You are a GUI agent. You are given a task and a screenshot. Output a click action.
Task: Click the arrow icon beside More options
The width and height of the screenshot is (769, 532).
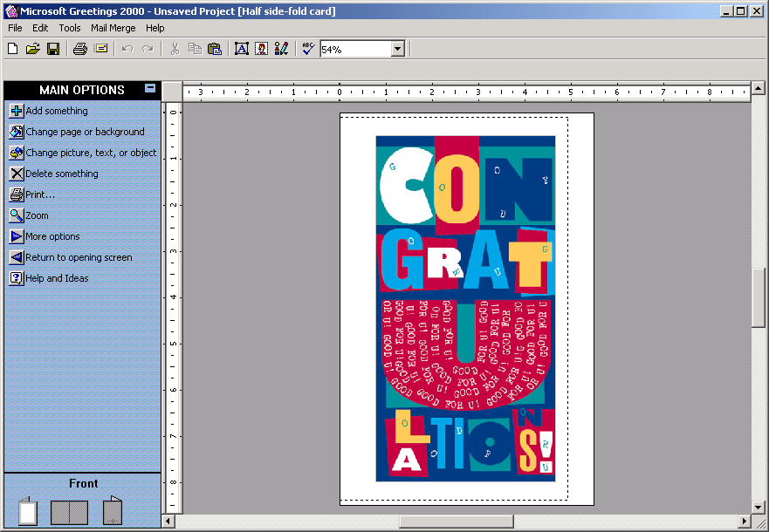(17, 236)
